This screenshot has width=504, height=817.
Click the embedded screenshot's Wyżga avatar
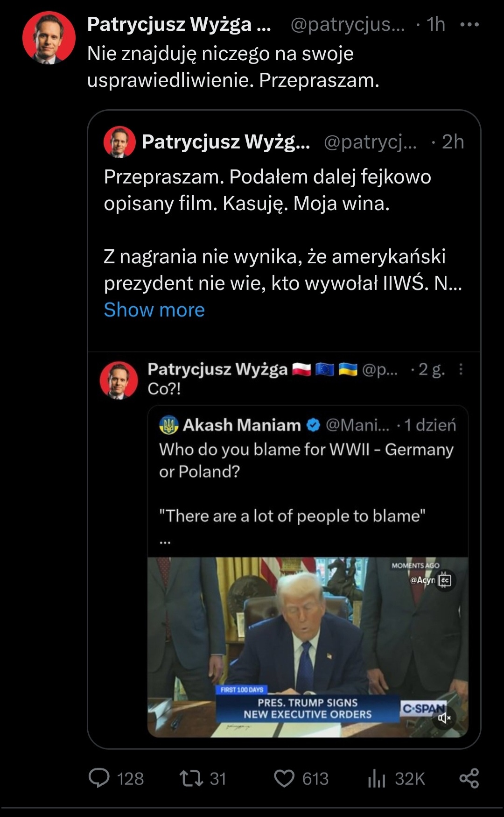pyautogui.click(x=119, y=380)
